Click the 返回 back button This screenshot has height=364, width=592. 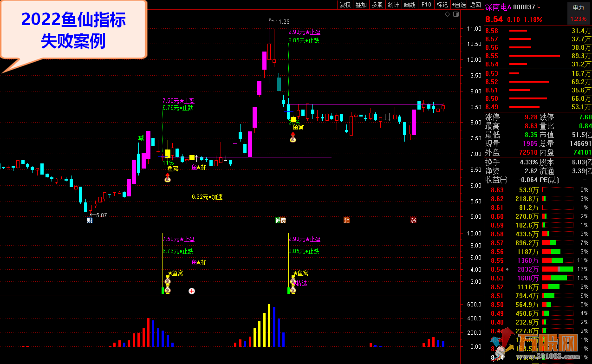click(475, 5)
